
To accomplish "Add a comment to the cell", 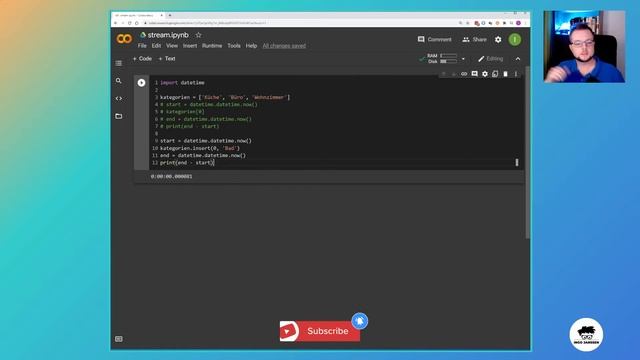I will point(474,74).
